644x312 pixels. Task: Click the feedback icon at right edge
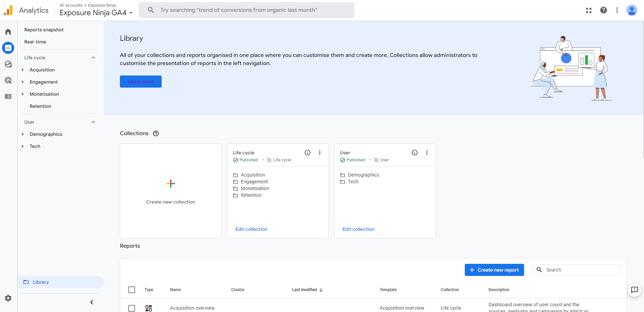pyautogui.click(x=635, y=290)
